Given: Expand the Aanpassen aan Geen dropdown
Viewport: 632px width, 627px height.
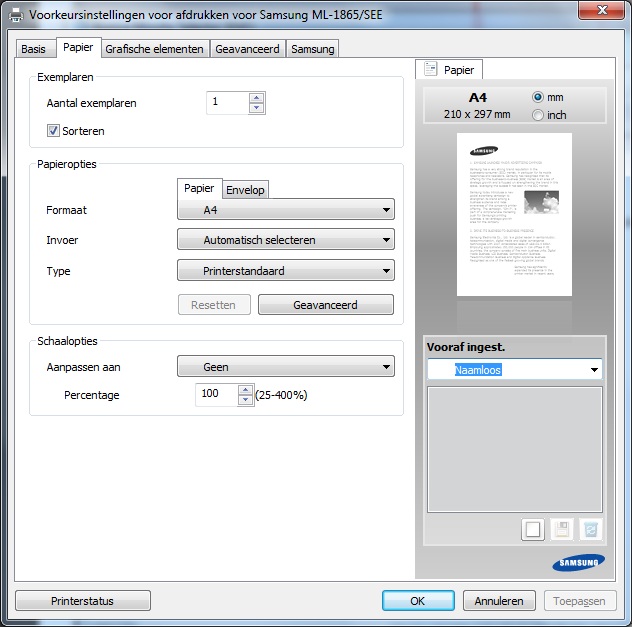Looking at the screenshot, I should tap(285, 367).
